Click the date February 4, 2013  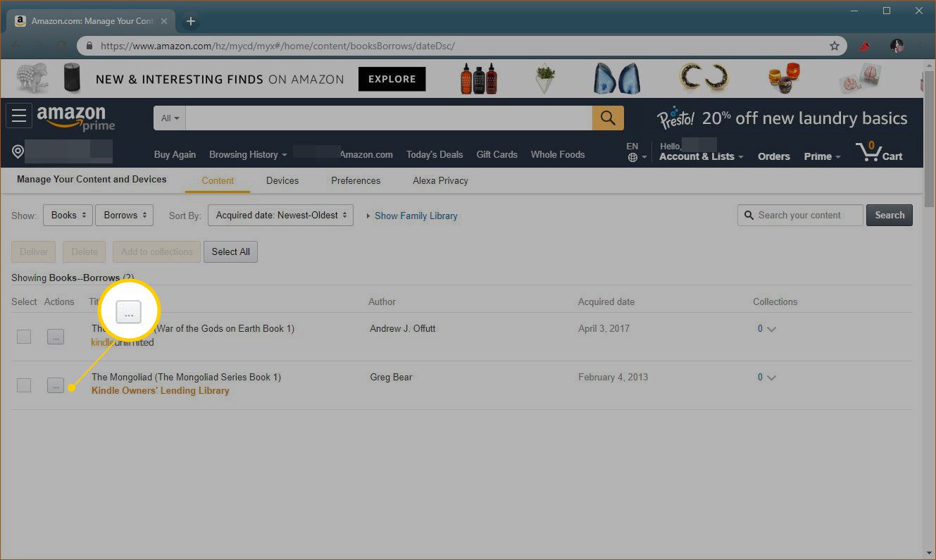[613, 377]
